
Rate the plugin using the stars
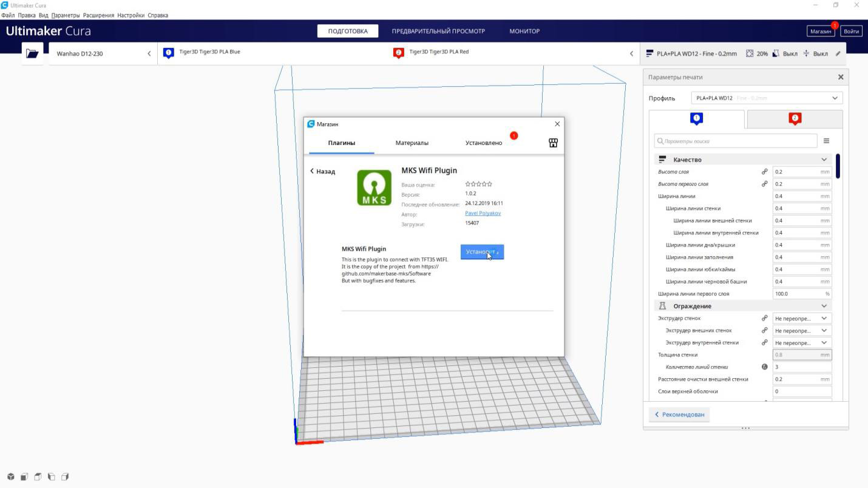(x=478, y=184)
